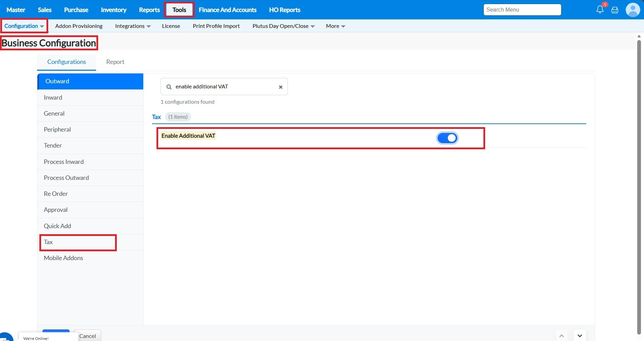
Task: Select the Outward category
Action: tap(90, 81)
